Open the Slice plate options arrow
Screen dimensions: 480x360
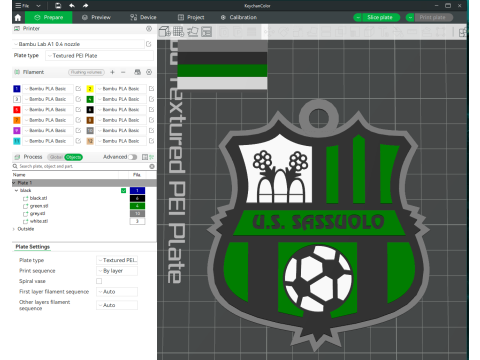click(x=358, y=17)
